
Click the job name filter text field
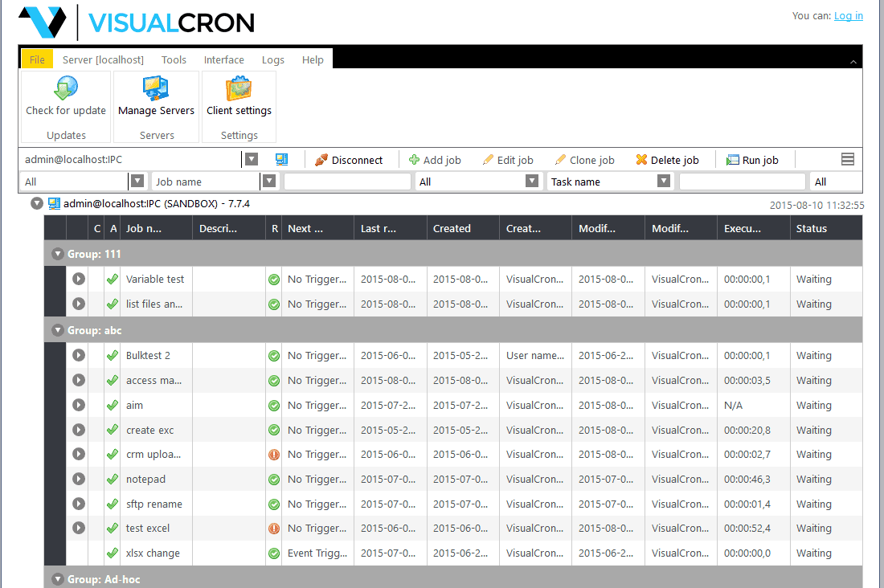pos(347,182)
